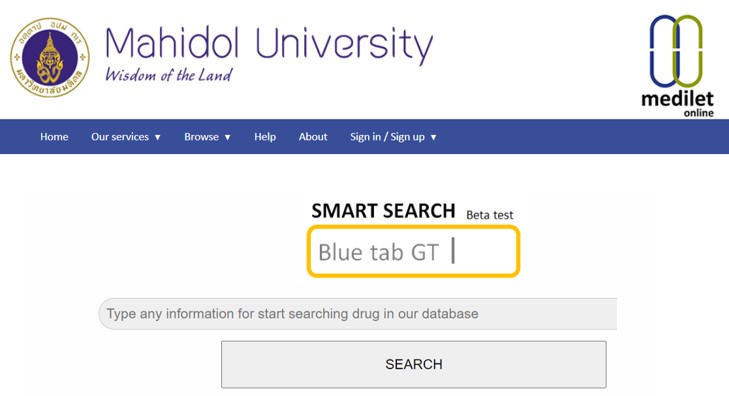The height and width of the screenshot is (396, 729).
Task: Click the SEARCH button
Action: [x=414, y=364]
